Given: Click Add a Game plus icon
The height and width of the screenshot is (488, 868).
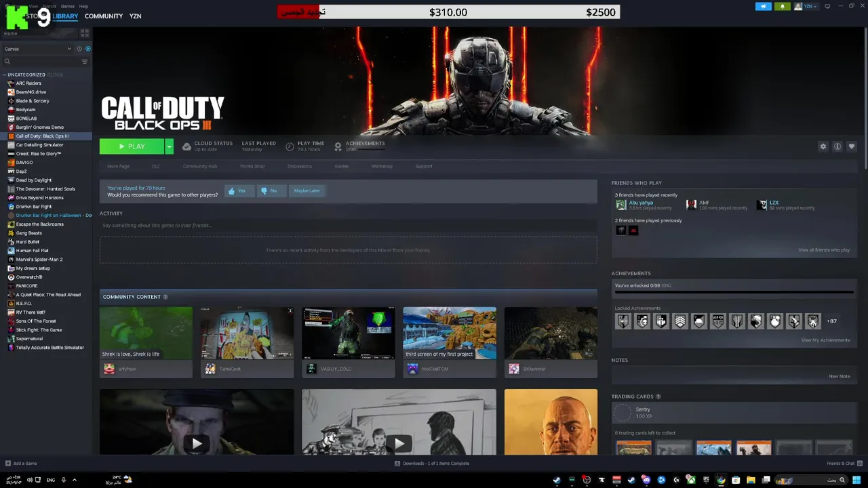Looking at the screenshot, I should pyautogui.click(x=8, y=464).
